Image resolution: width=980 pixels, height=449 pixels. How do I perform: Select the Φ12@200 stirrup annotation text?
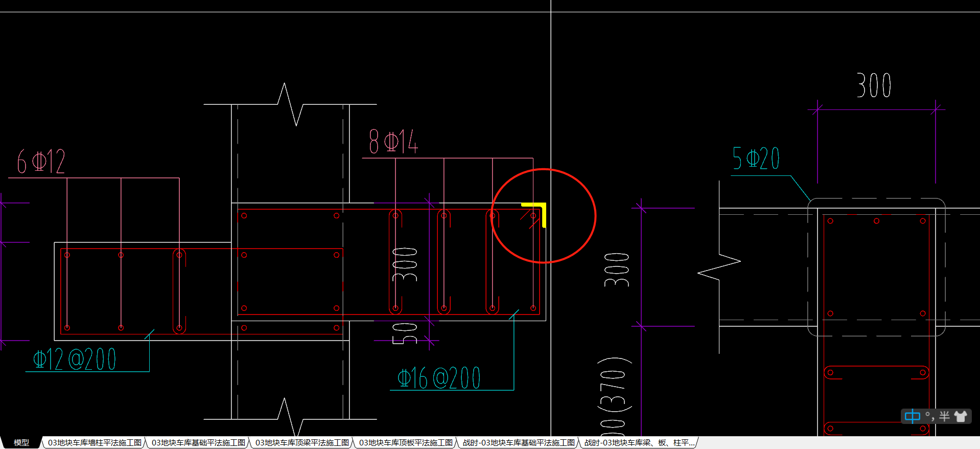[75, 360]
